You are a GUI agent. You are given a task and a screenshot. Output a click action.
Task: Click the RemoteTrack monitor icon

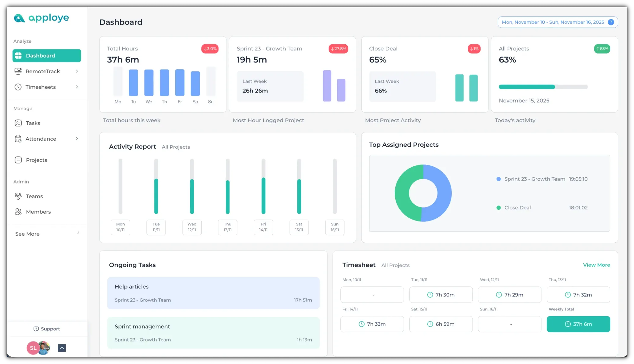[18, 71]
